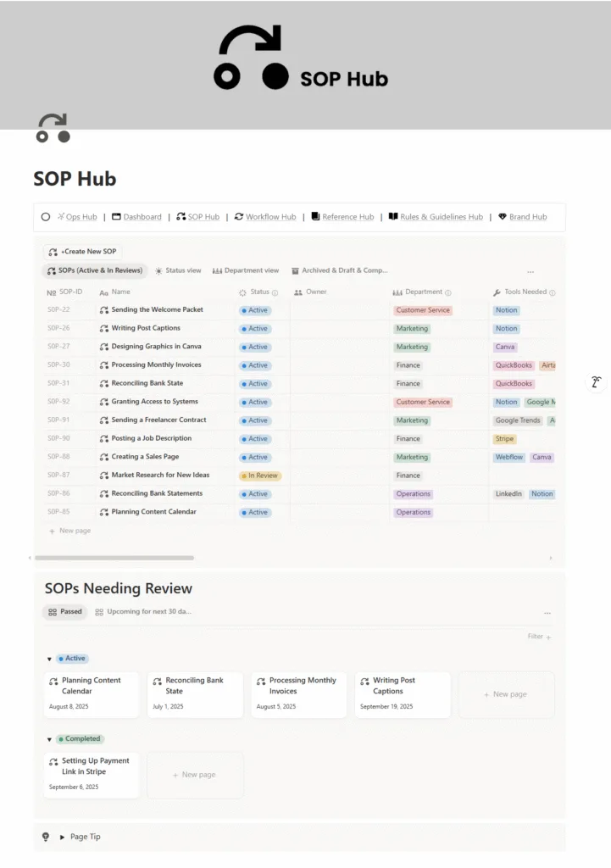The height and width of the screenshot is (868, 611).
Task: Click the info icon beside the Status column header
Action: pos(275,292)
